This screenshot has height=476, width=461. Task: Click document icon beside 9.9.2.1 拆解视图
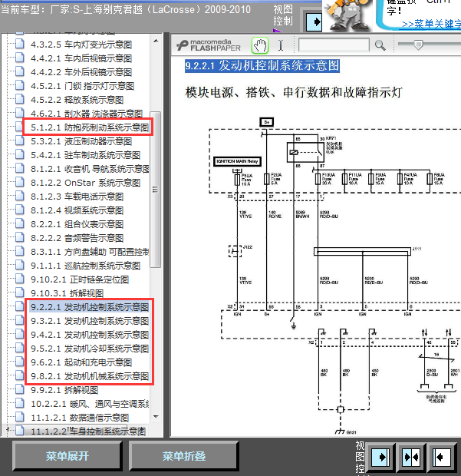20,389
